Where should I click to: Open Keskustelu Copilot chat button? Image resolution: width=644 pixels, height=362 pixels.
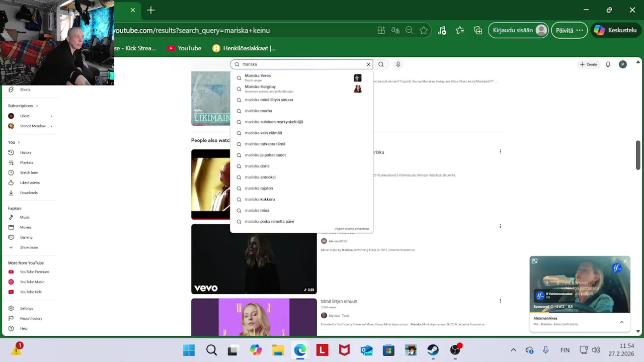pos(616,30)
